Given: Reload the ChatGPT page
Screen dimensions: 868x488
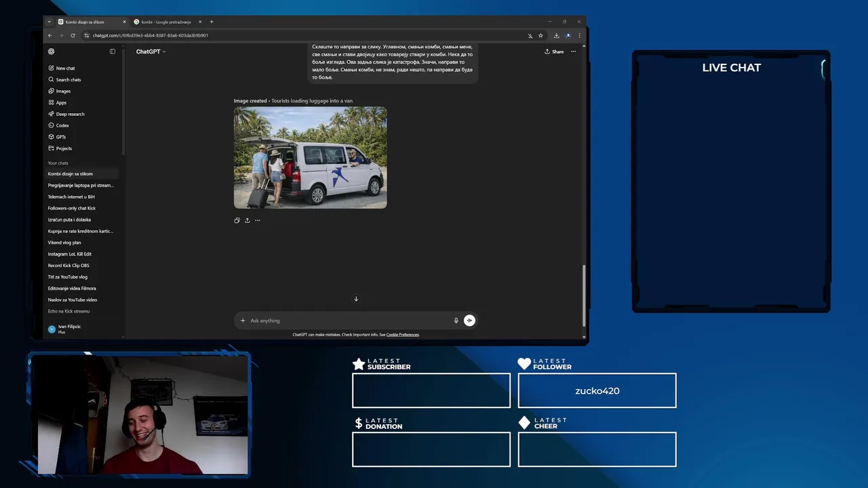Looking at the screenshot, I should pyautogui.click(x=73, y=35).
